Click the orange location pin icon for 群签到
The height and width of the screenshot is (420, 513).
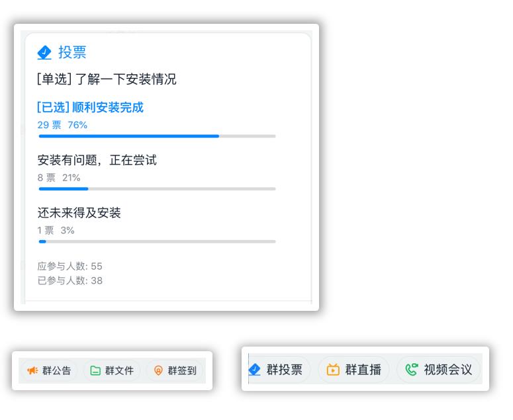158,370
